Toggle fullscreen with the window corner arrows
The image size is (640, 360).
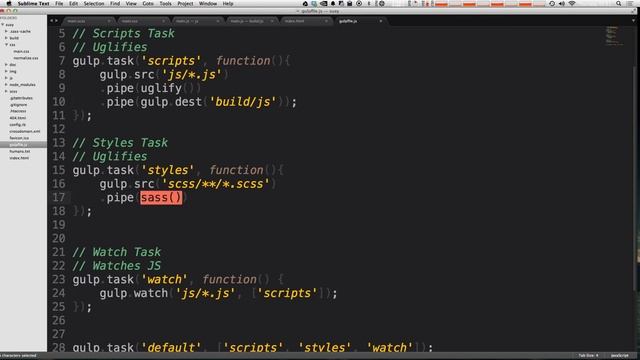pyautogui.click(x=634, y=11)
